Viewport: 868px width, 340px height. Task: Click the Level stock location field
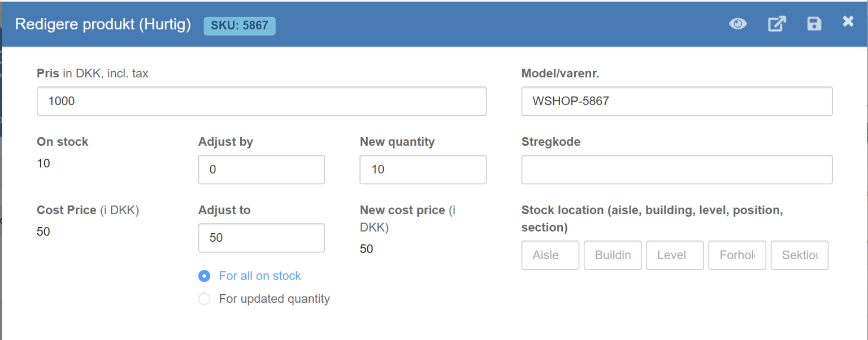click(x=675, y=255)
